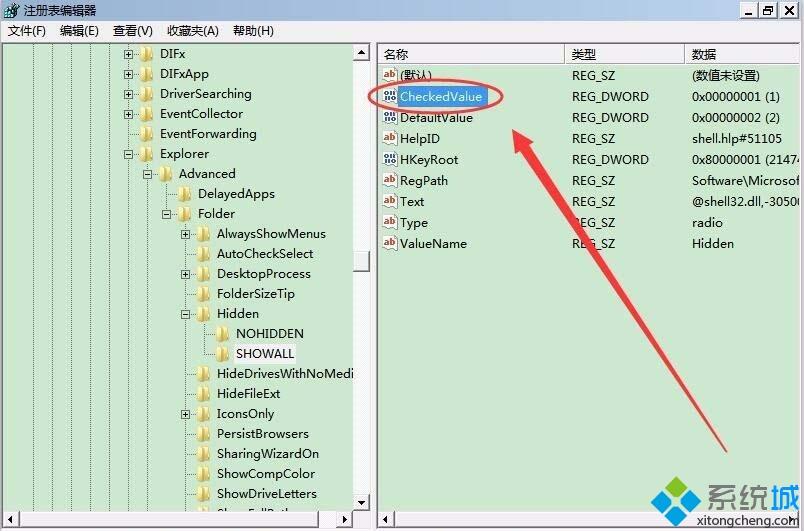Click the shell.hlp#51105 data cell
The height and width of the screenshot is (531, 804).
[737, 138]
